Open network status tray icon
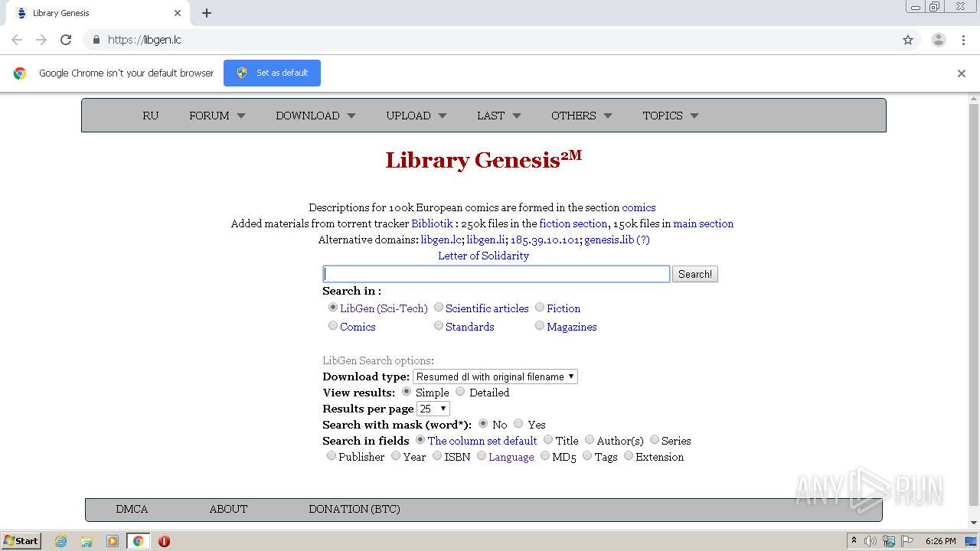The width and height of the screenshot is (980, 551). pos(889,541)
